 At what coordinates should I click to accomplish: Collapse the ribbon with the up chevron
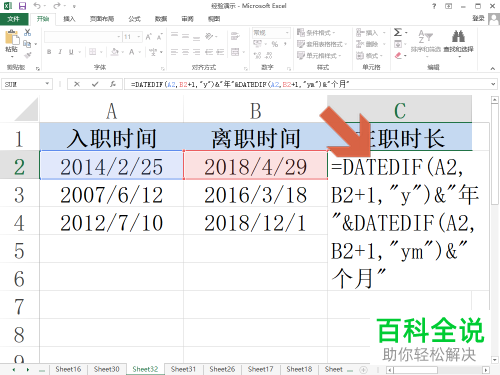pos(492,68)
